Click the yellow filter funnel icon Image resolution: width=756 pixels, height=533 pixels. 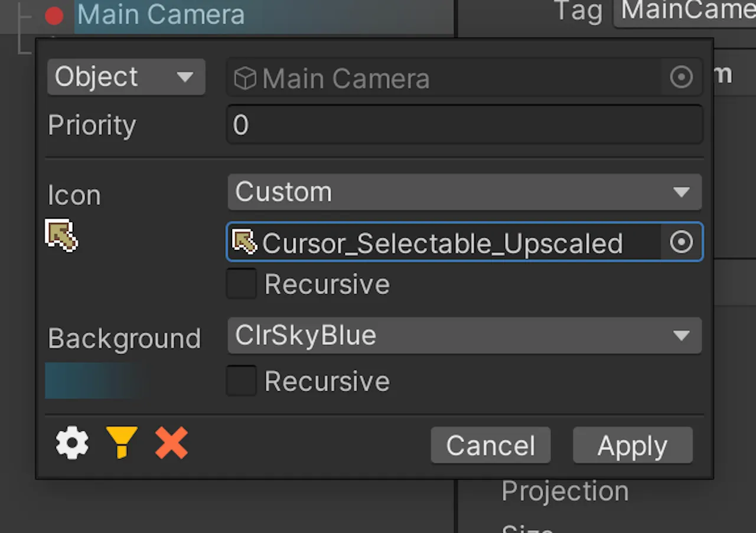[x=122, y=443]
